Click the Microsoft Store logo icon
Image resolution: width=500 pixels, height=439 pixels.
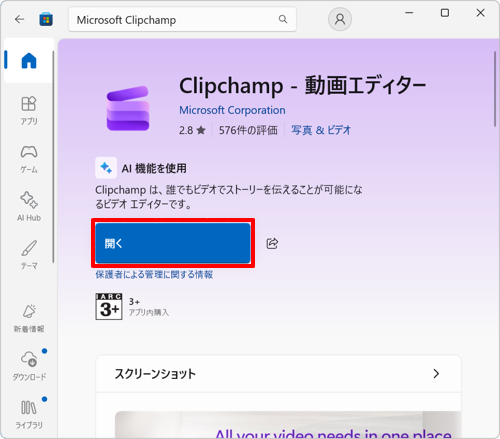coord(46,19)
